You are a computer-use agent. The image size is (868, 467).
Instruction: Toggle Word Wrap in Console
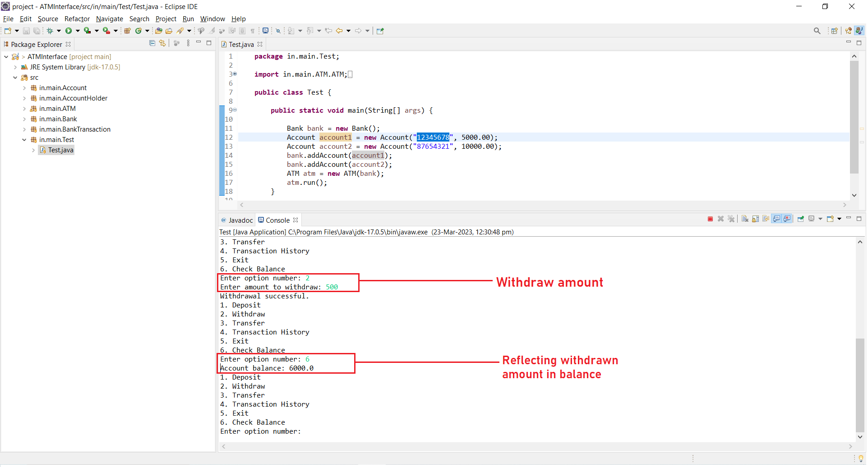[766, 219]
